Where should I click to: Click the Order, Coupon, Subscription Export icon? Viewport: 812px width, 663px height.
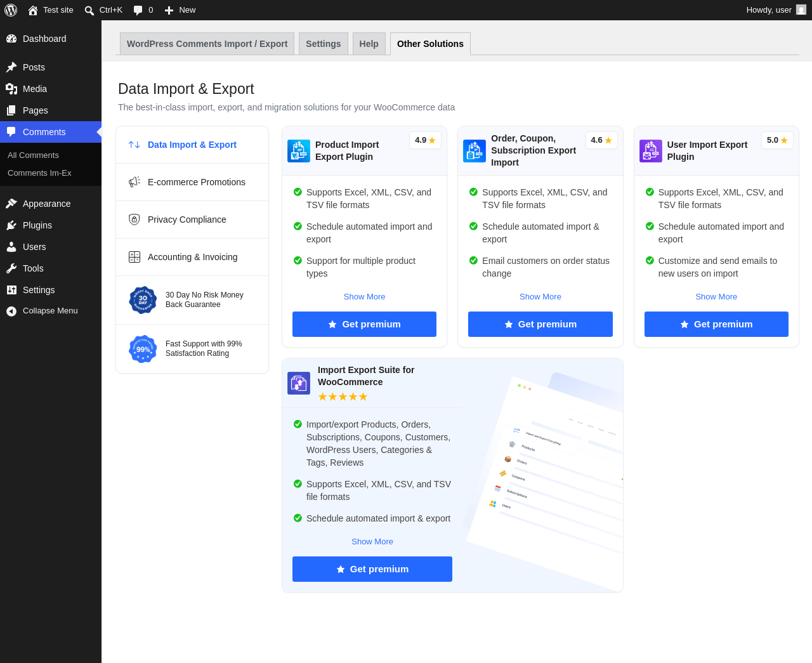click(x=475, y=151)
